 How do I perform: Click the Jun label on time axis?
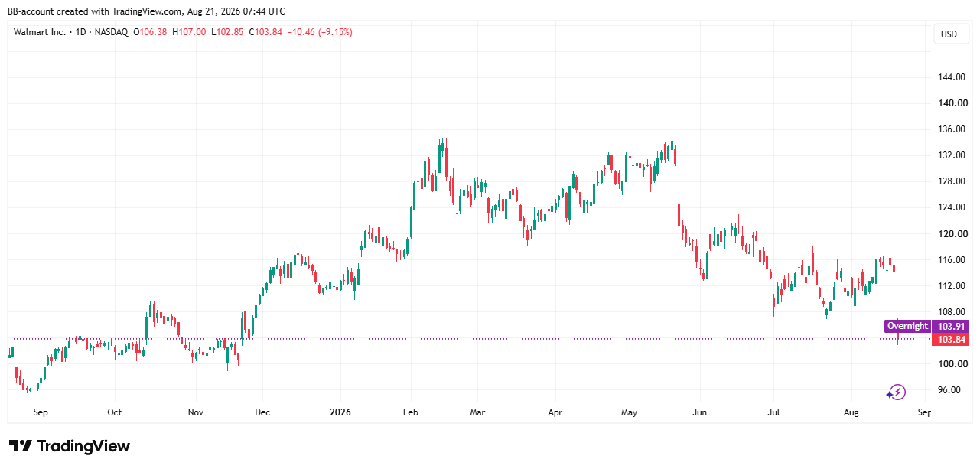(x=698, y=412)
